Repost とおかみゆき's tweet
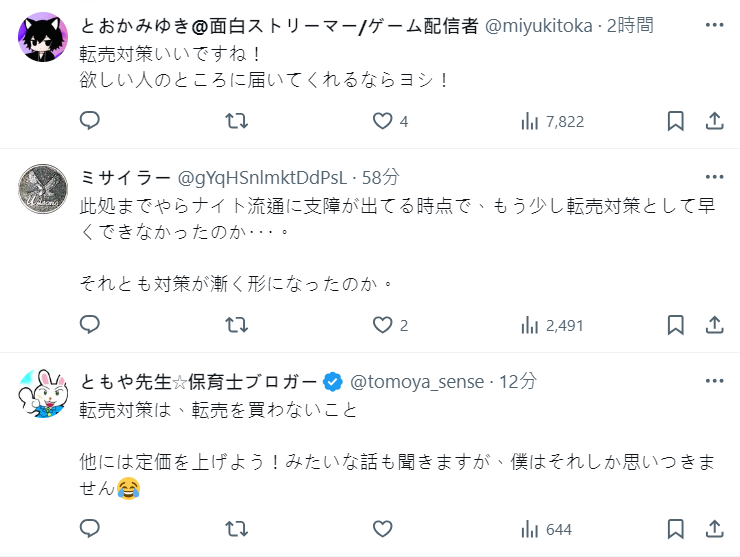The width and height of the screenshot is (740, 557). click(236, 121)
